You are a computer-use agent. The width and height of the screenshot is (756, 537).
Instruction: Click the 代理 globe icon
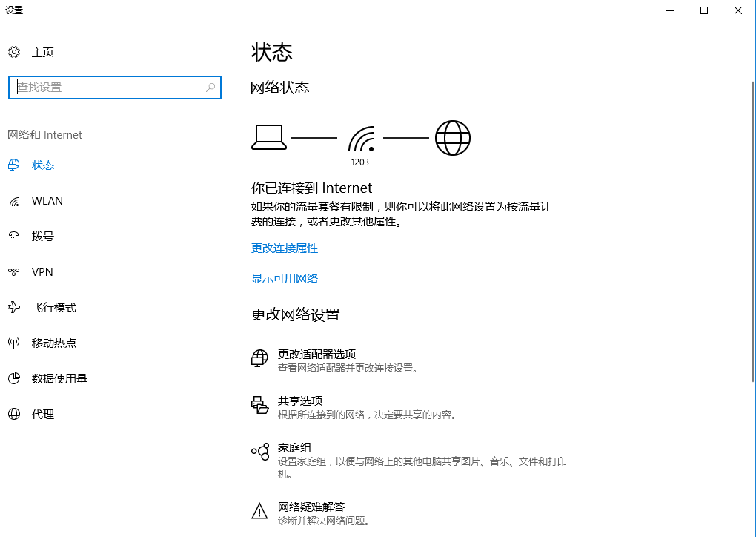click(13, 414)
